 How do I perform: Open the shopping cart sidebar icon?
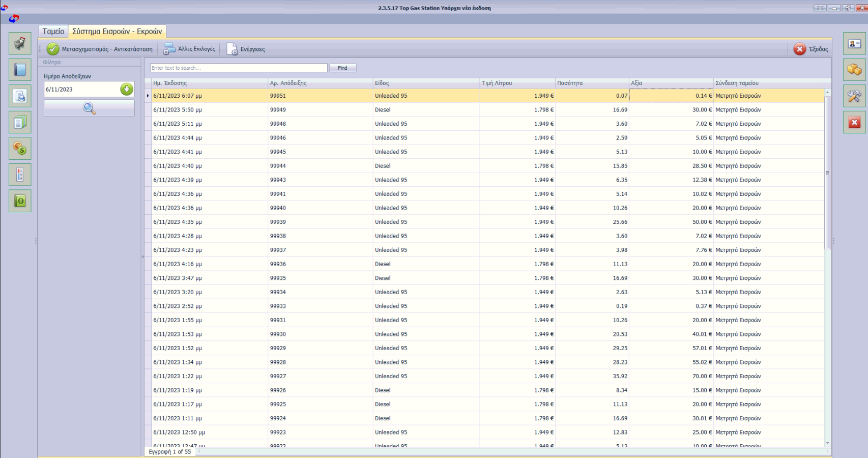coord(20,43)
